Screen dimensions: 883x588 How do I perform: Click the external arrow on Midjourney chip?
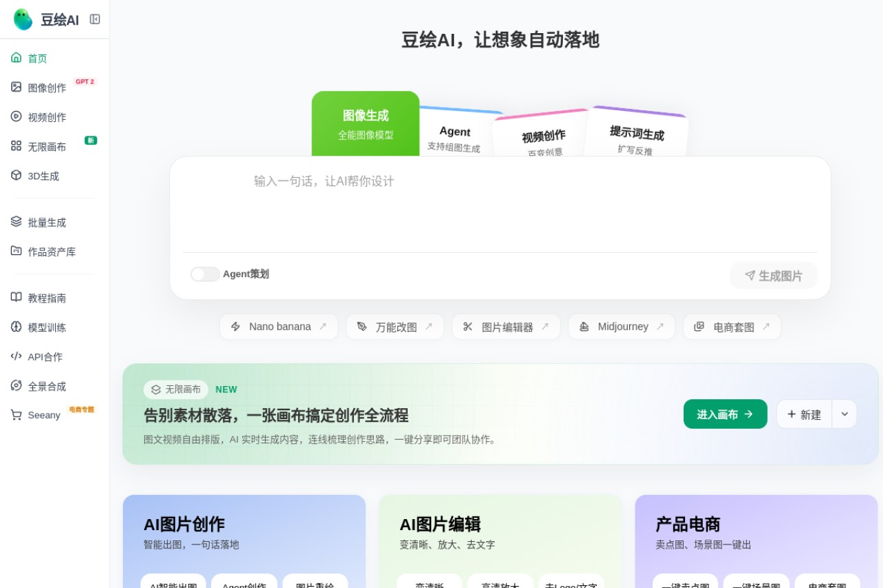click(x=660, y=327)
